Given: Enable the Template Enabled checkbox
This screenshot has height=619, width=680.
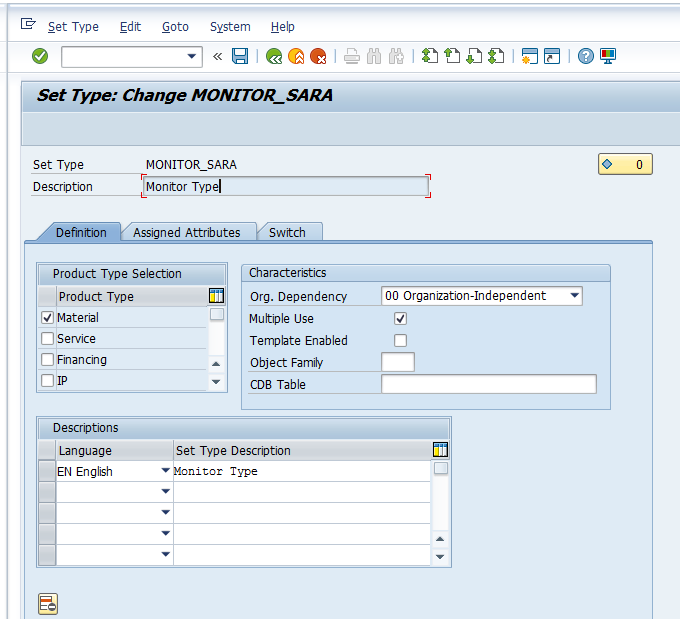Looking at the screenshot, I should 401,340.
